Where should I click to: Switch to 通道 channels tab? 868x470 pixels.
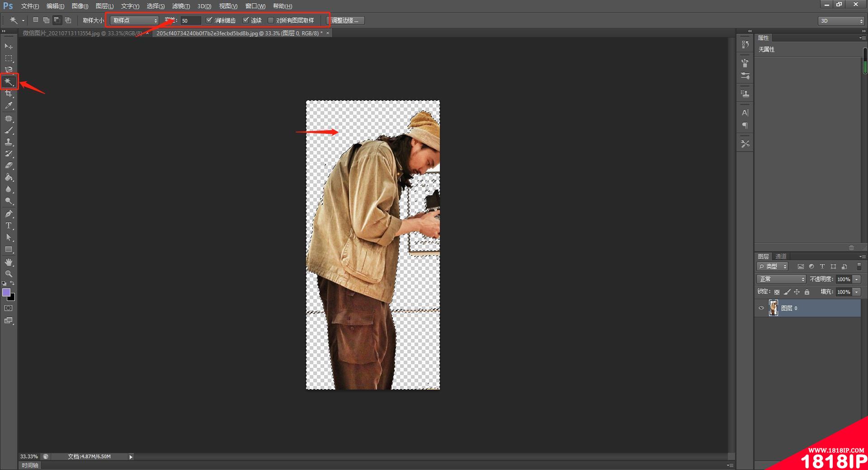[x=781, y=256]
